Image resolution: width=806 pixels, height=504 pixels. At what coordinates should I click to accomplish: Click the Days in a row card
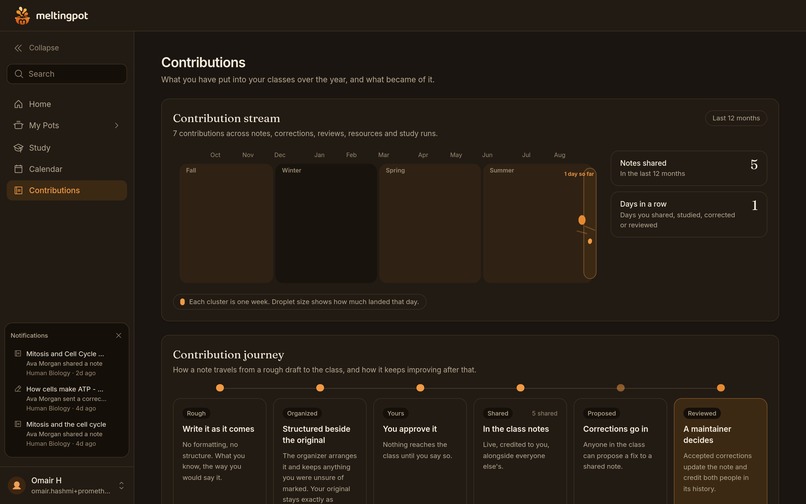click(x=689, y=214)
